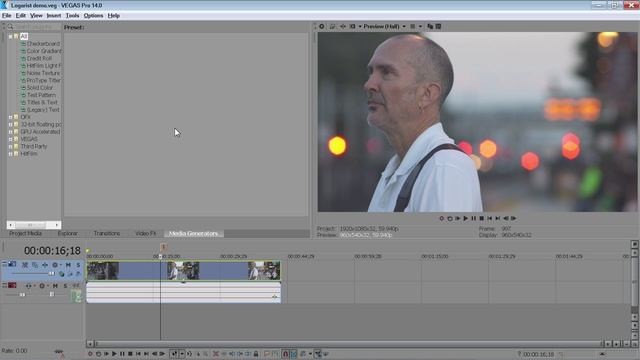Expand the 32-bit floating point folder
The width and height of the screenshot is (640, 360).
(x=11, y=124)
